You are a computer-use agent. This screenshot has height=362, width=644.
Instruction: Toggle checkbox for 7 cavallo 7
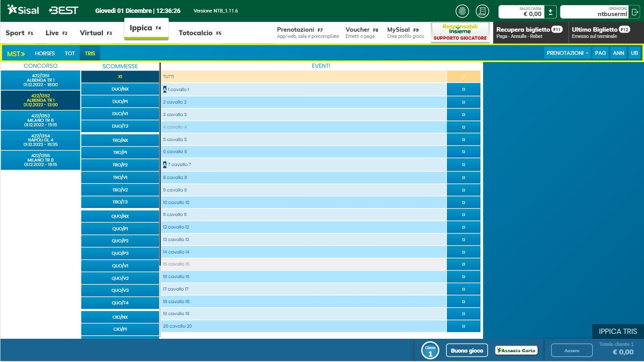point(463,165)
